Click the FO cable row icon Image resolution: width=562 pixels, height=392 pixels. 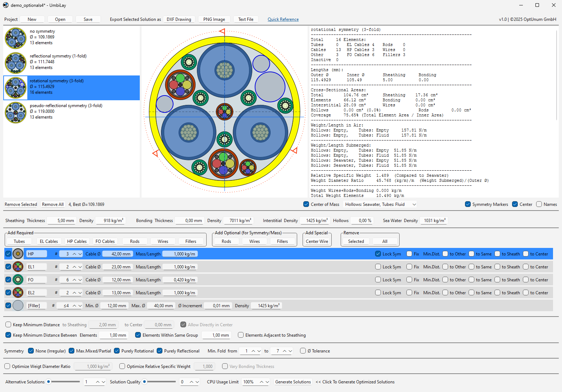[18, 280]
